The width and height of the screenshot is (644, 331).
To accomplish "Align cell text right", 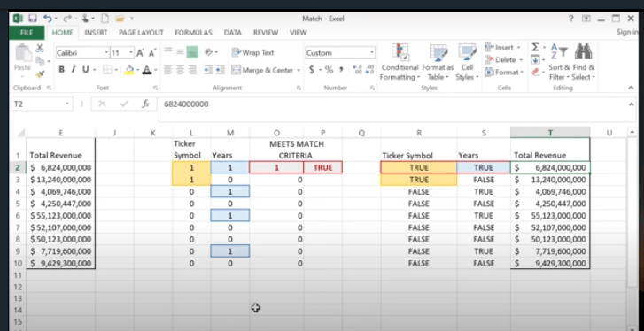I will click(x=192, y=70).
